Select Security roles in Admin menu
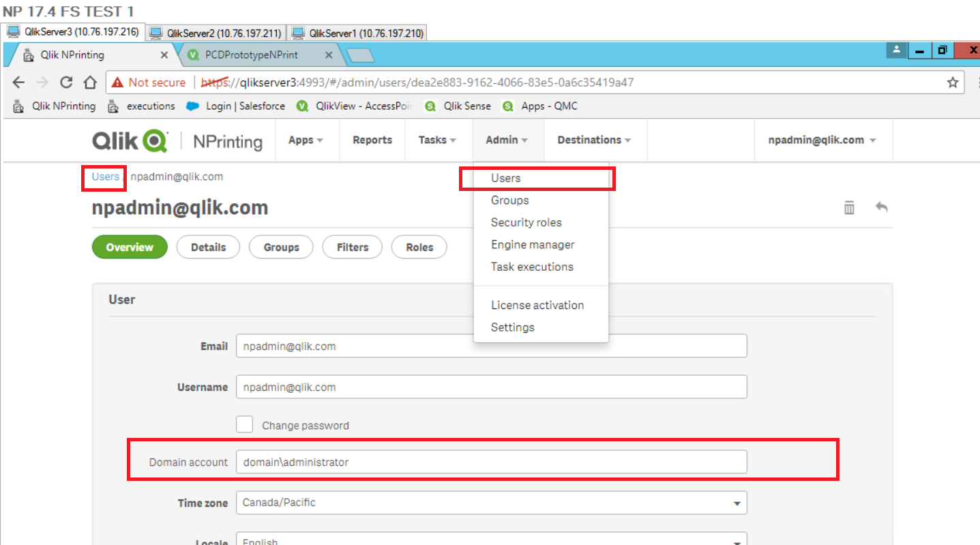The height and width of the screenshot is (545, 980). (x=541, y=222)
